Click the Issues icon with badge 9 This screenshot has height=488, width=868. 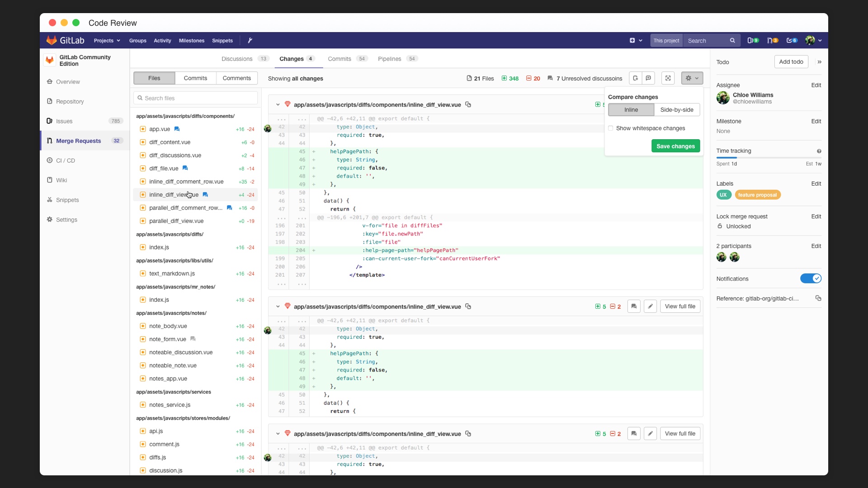(x=754, y=40)
